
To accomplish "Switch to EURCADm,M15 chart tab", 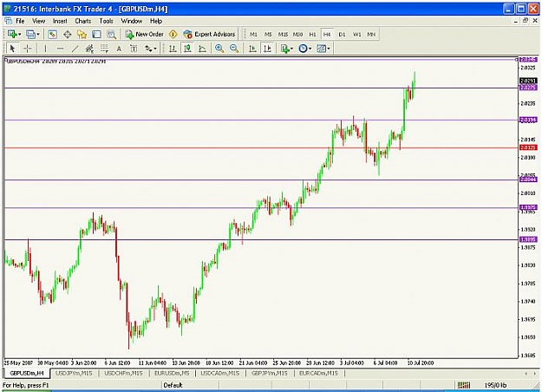I will (318, 373).
